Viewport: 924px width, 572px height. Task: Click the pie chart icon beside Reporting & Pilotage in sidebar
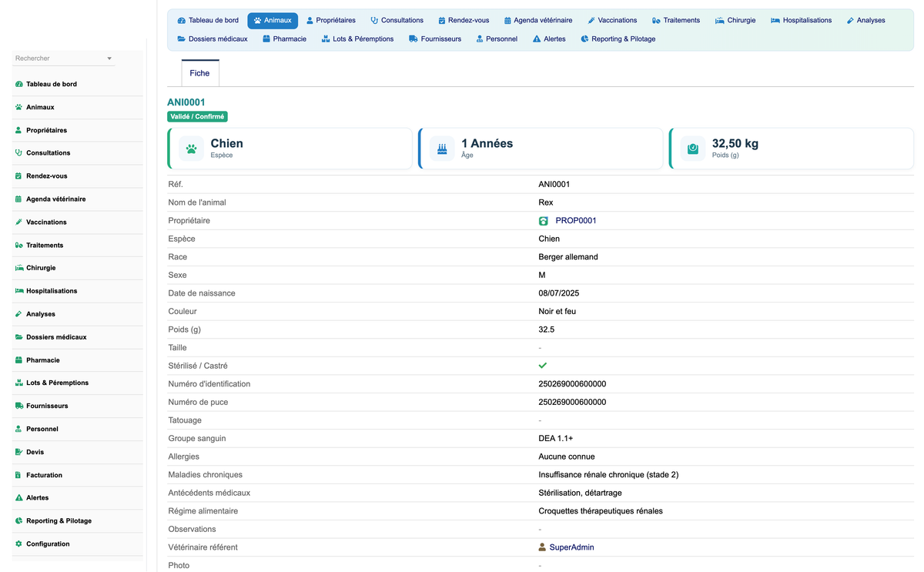[x=18, y=521]
